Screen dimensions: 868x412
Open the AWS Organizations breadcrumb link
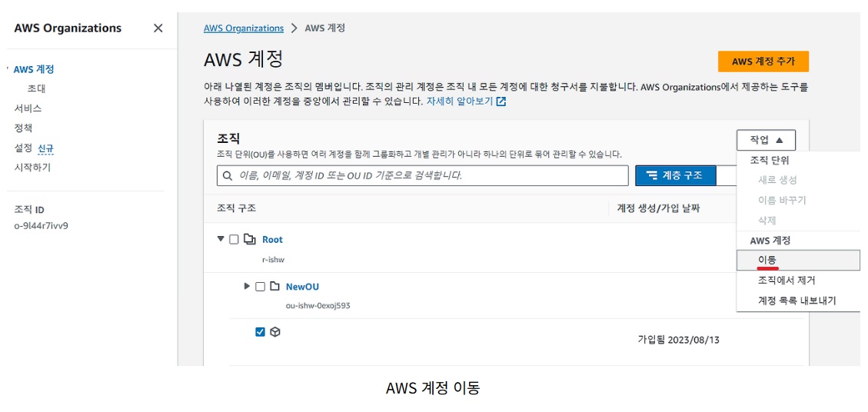244,28
